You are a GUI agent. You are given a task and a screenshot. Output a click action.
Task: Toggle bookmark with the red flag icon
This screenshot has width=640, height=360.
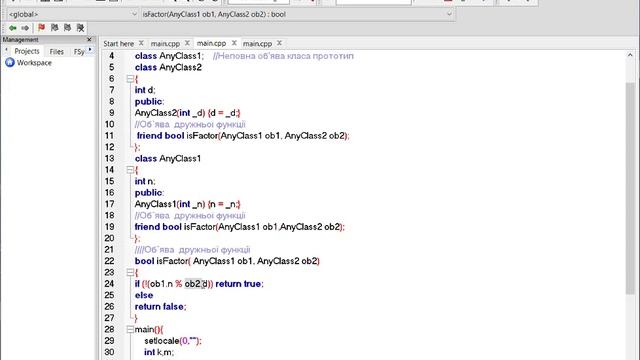41,28
